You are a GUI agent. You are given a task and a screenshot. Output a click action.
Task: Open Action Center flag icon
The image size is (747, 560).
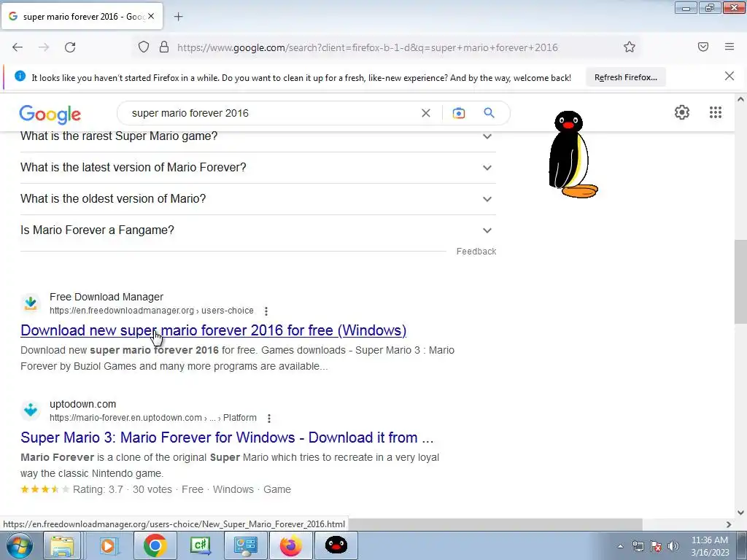click(656, 546)
